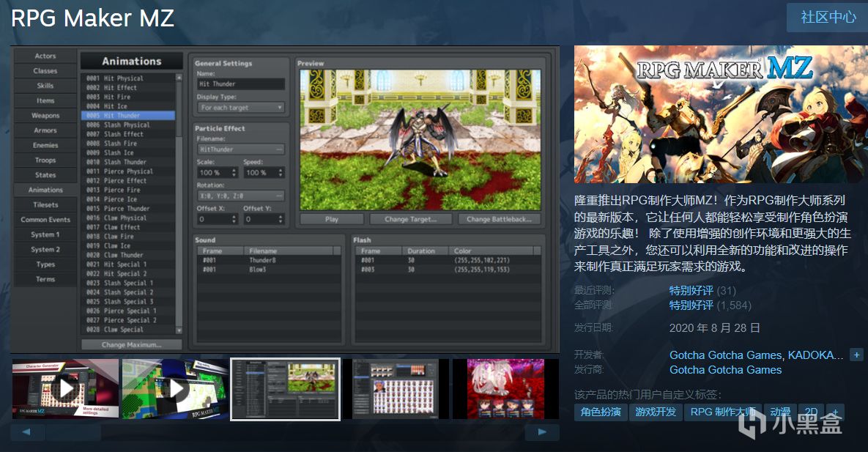Select animation 0010 Slash Thunder
The height and width of the screenshot is (452, 868).
coord(128,163)
